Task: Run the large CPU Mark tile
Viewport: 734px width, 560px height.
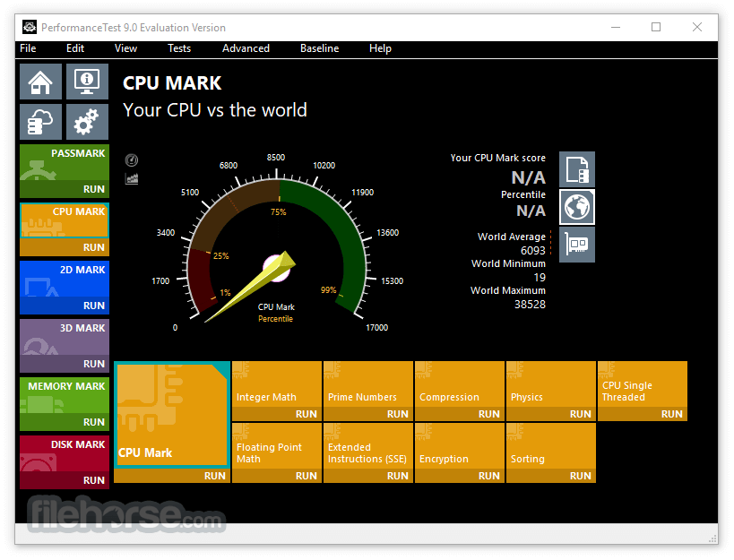Action: click(x=172, y=476)
